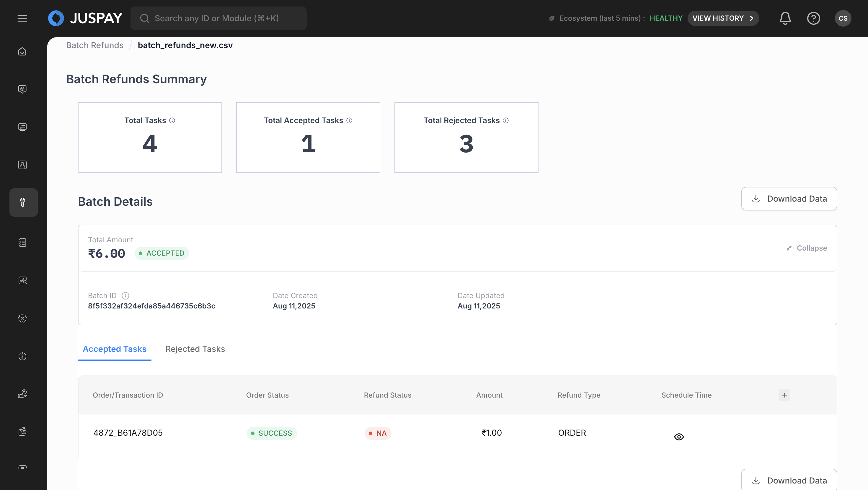Viewport: 868px width, 490px height.
Task: Click the home icon in sidebar
Action: [22, 51]
